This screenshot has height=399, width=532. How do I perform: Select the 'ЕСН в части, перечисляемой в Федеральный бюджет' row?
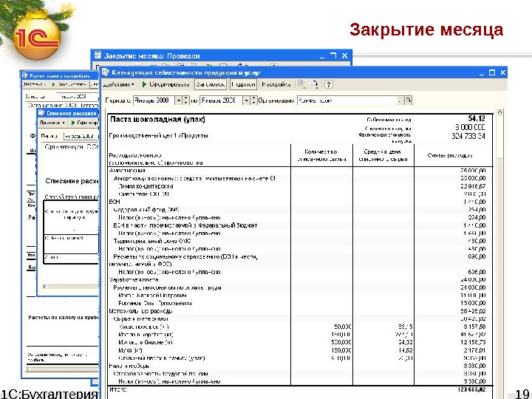point(300,225)
